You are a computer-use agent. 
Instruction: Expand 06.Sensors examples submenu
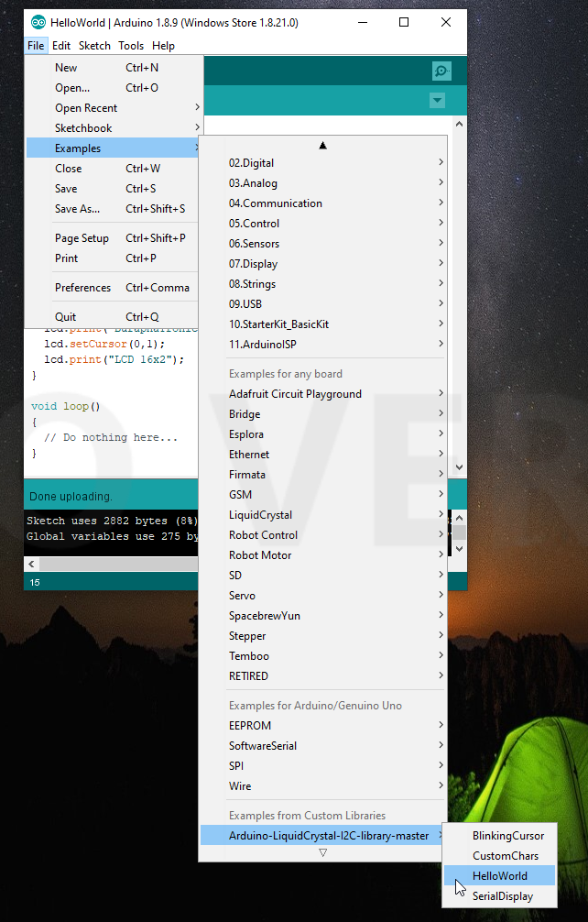pyautogui.click(x=322, y=244)
